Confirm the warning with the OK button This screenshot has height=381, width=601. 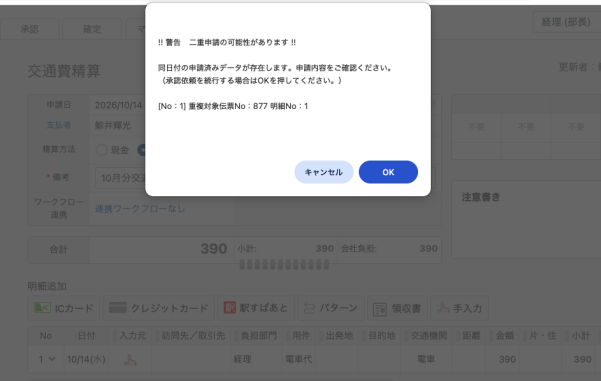(x=388, y=172)
